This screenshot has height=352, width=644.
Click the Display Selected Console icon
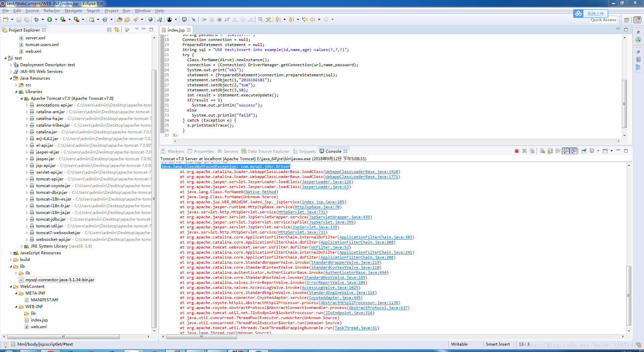pos(592,151)
